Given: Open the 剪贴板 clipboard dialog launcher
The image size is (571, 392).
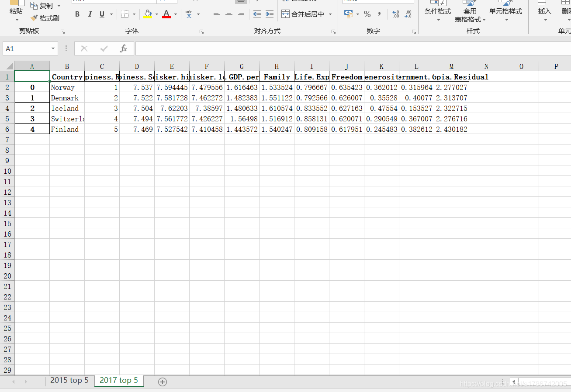Looking at the screenshot, I should point(62,31).
